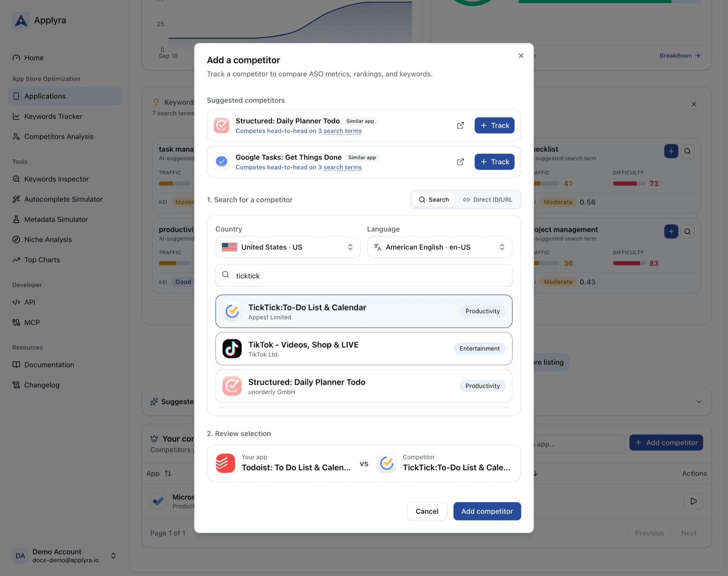The height and width of the screenshot is (576, 728).
Task: Dismiss the Keywords suggestions panel
Action: click(x=694, y=104)
